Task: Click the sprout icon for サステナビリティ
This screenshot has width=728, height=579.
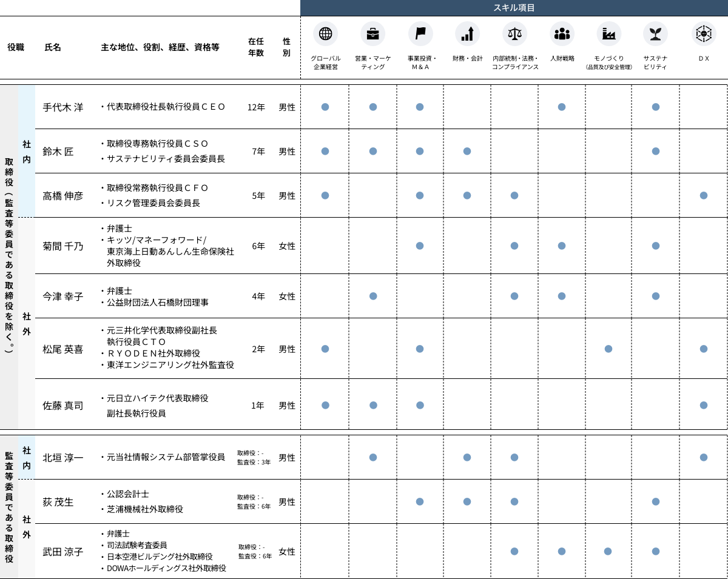Action: [655, 34]
